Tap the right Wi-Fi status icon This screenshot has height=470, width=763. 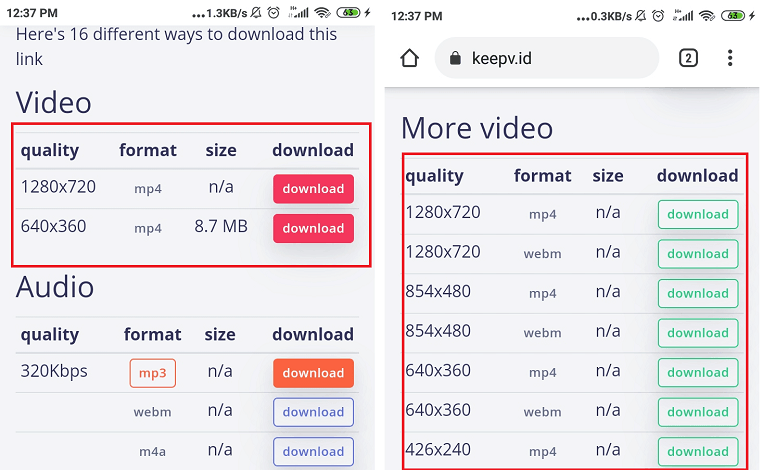707,16
